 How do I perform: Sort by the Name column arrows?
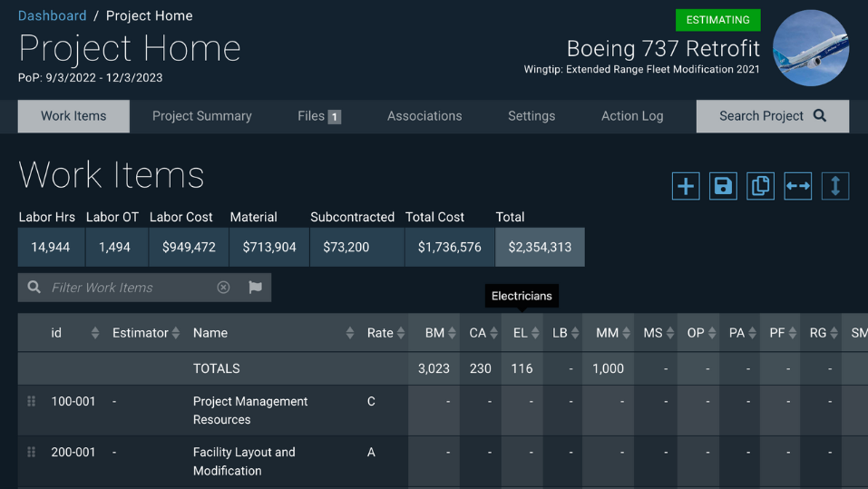pos(350,333)
